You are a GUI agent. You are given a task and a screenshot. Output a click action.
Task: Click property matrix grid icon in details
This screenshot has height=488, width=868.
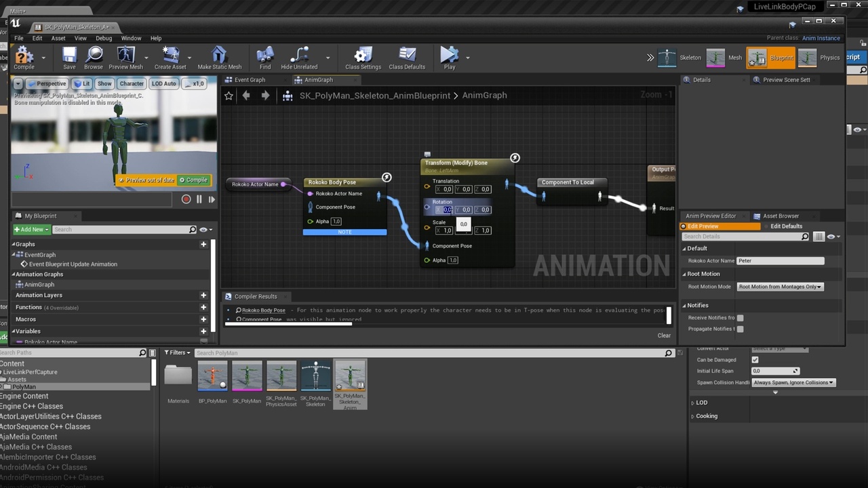[x=819, y=237]
